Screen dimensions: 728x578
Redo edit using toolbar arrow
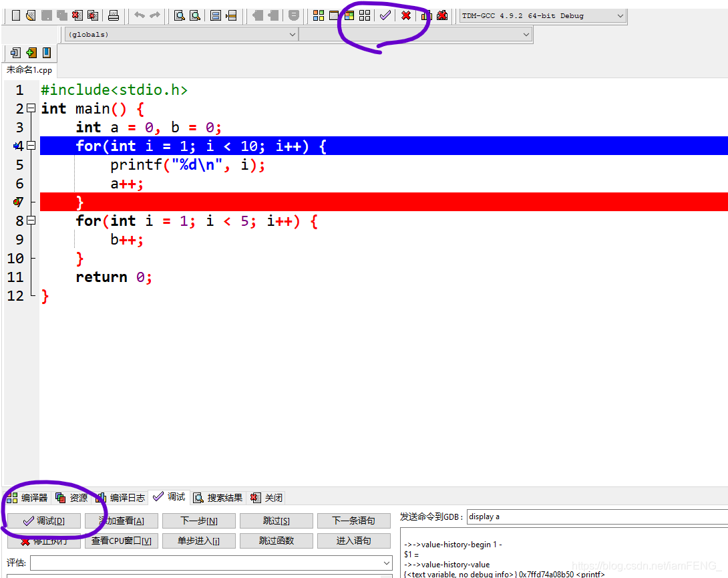click(154, 15)
